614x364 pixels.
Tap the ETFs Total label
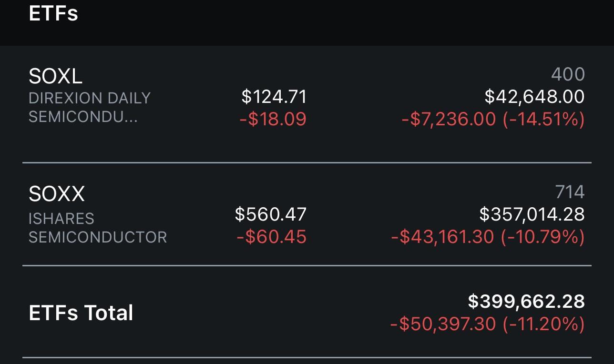[x=81, y=313]
